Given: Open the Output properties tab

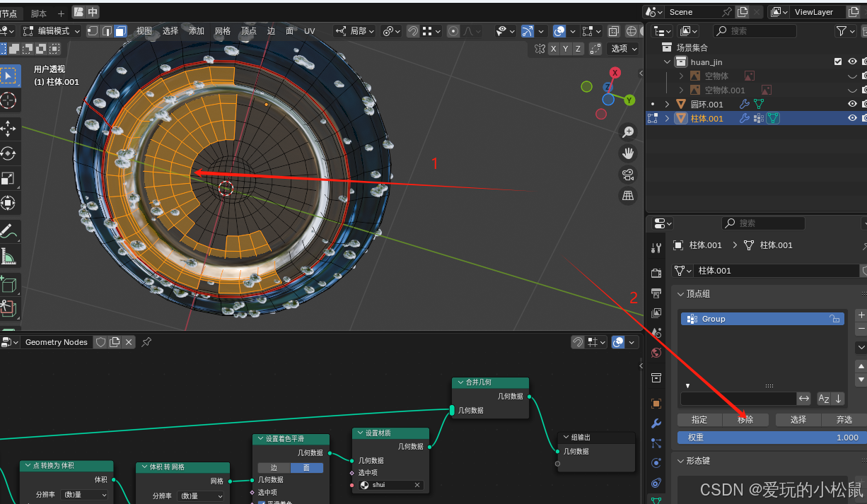Looking at the screenshot, I should [x=656, y=293].
